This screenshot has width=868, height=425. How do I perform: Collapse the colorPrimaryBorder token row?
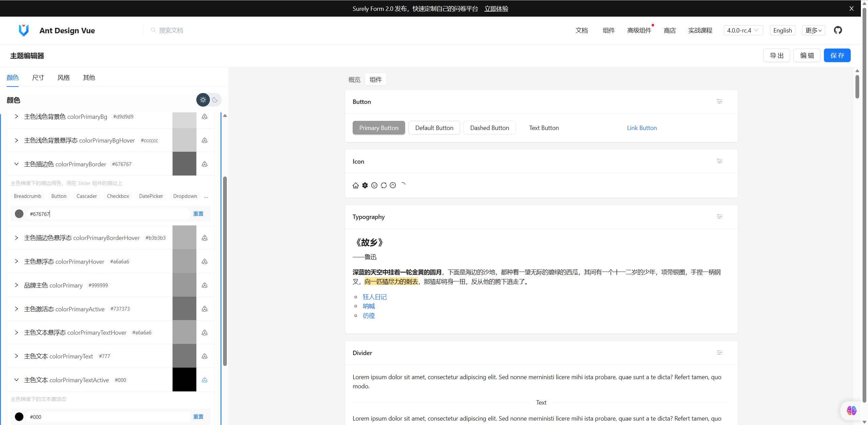click(16, 164)
